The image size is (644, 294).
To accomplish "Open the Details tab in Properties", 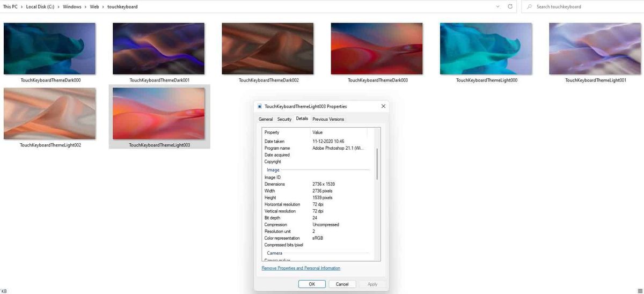I will pyautogui.click(x=302, y=119).
